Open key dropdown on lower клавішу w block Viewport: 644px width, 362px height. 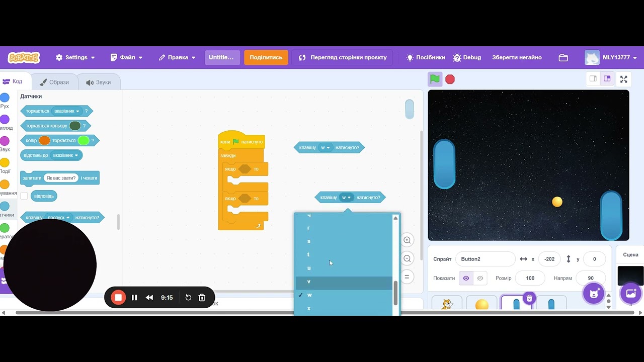pyautogui.click(x=347, y=198)
